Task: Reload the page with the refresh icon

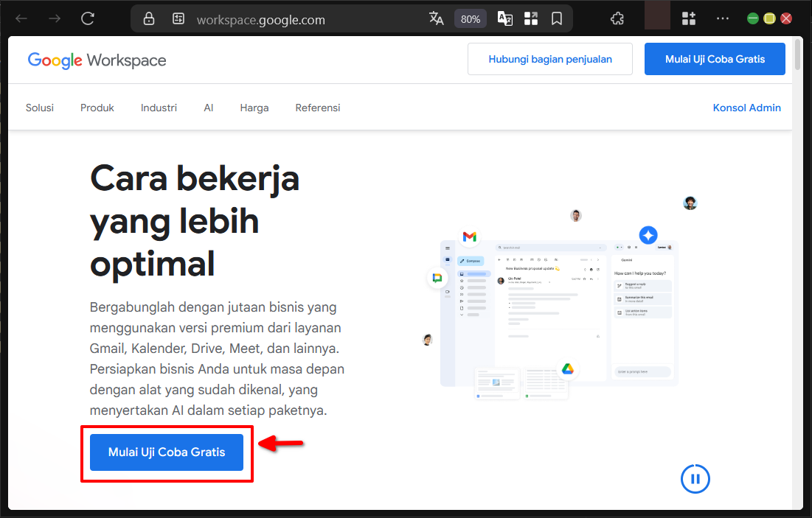Action: pyautogui.click(x=88, y=19)
